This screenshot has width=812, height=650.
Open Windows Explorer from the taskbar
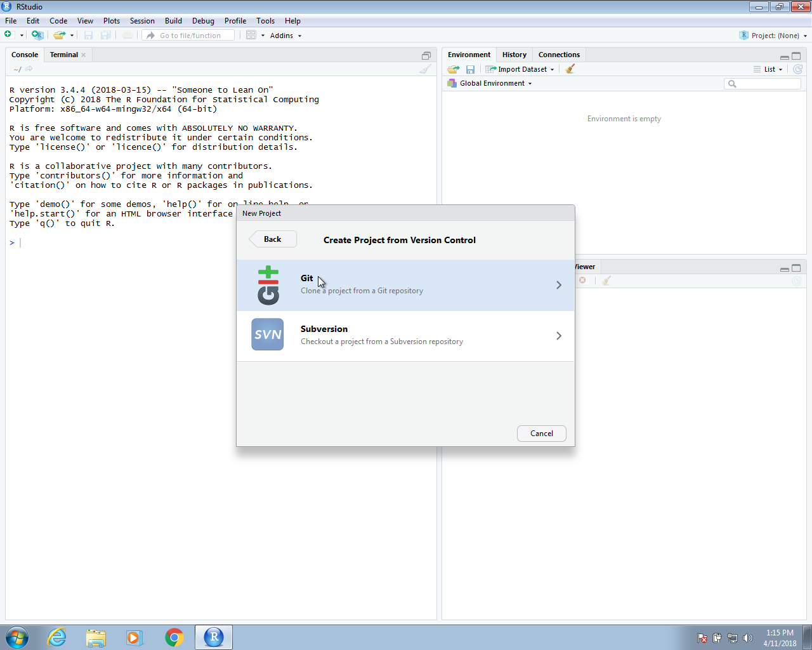point(96,637)
